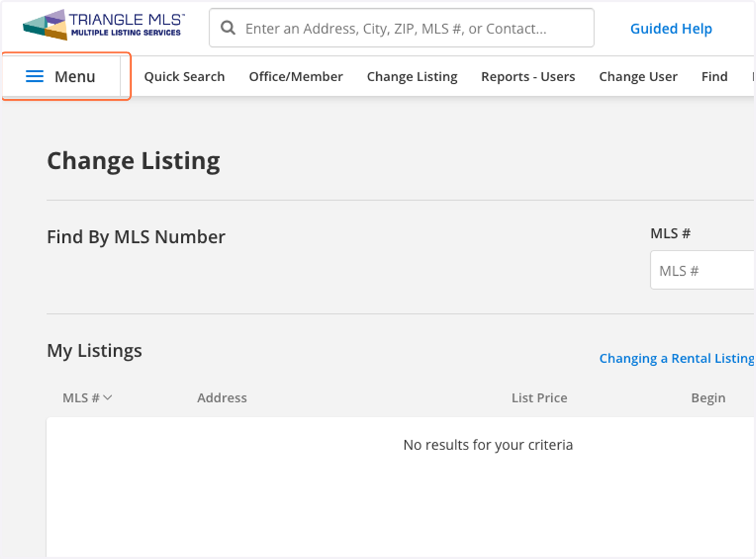756x559 pixels.
Task: Click the Triangle MLS logo
Action: tap(104, 25)
